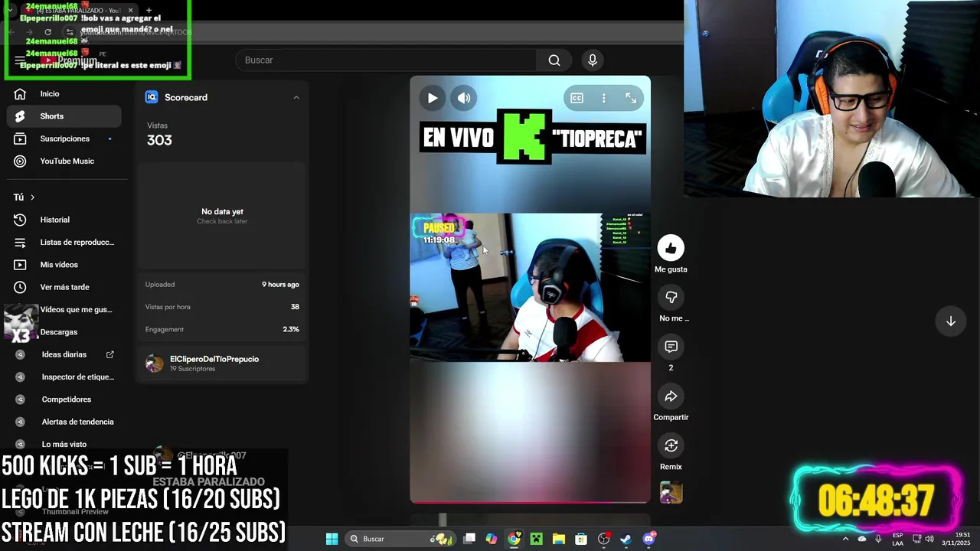Toggle closed captions on the Short
Screen dimensions: 980x551
577,98
